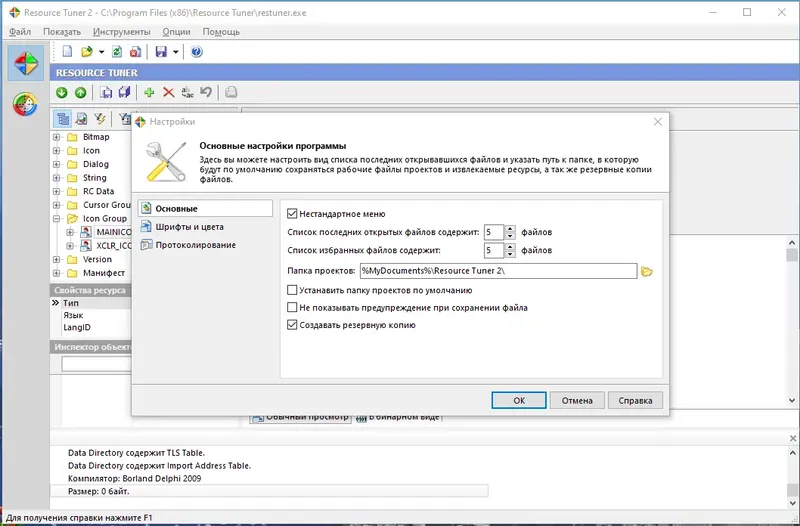Expand the MAINICON item node
The height and width of the screenshot is (526, 800).
click(70, 232)
